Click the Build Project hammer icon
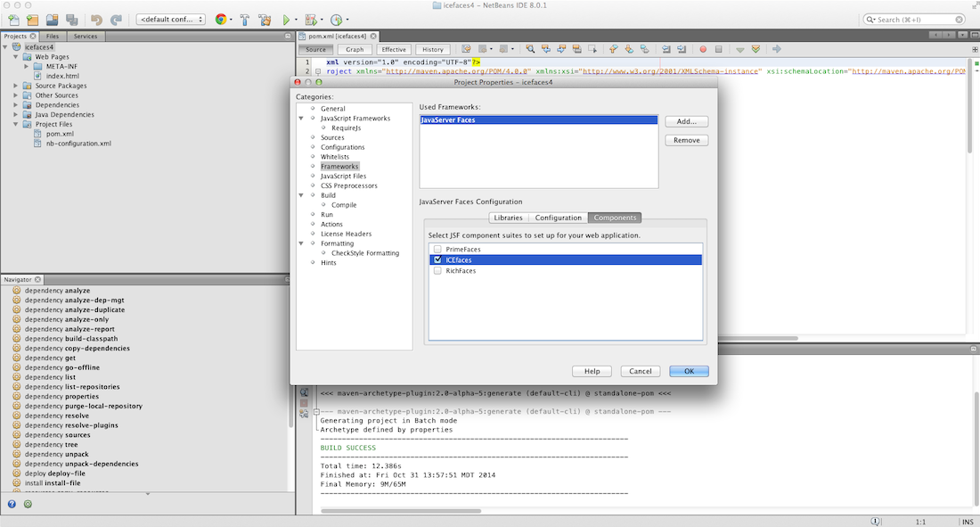 (244, 19)
